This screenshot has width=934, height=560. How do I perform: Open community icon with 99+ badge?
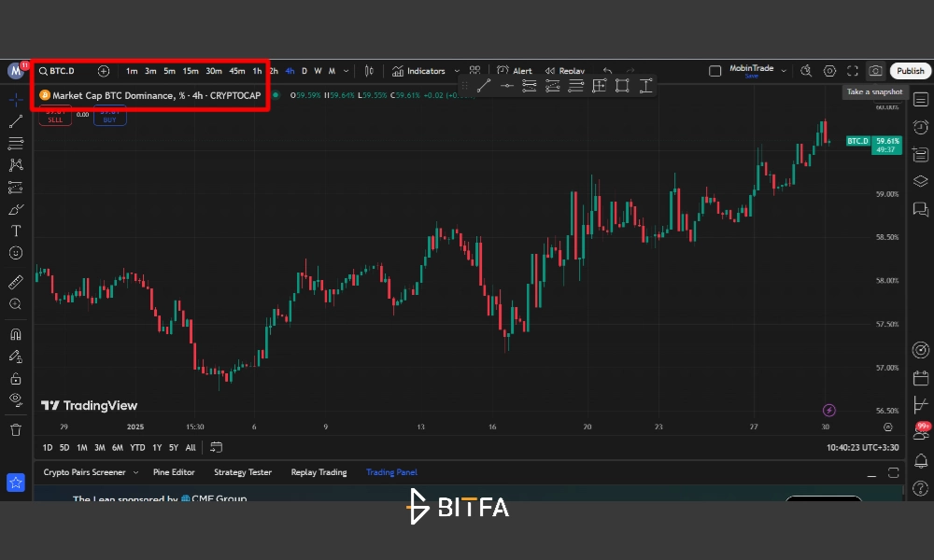coord(920,432)
